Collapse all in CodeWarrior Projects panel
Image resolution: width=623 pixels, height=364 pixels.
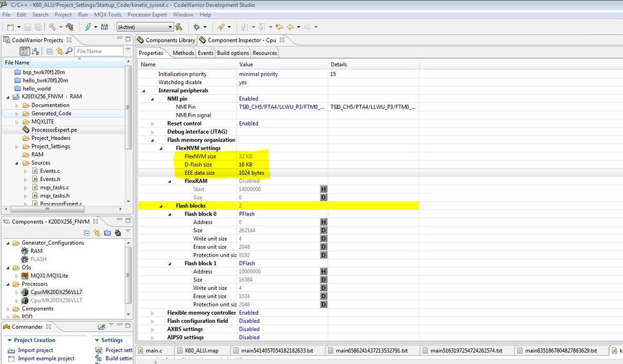point(50,51)
